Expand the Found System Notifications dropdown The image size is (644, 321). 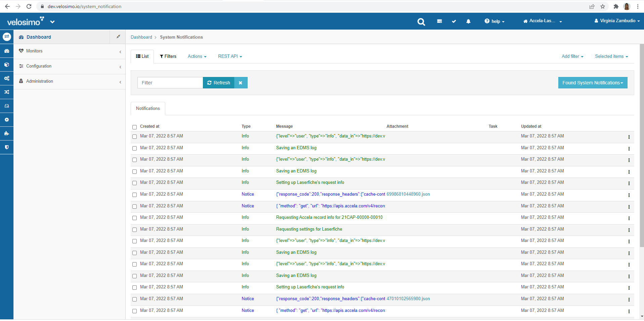point(593,83)
